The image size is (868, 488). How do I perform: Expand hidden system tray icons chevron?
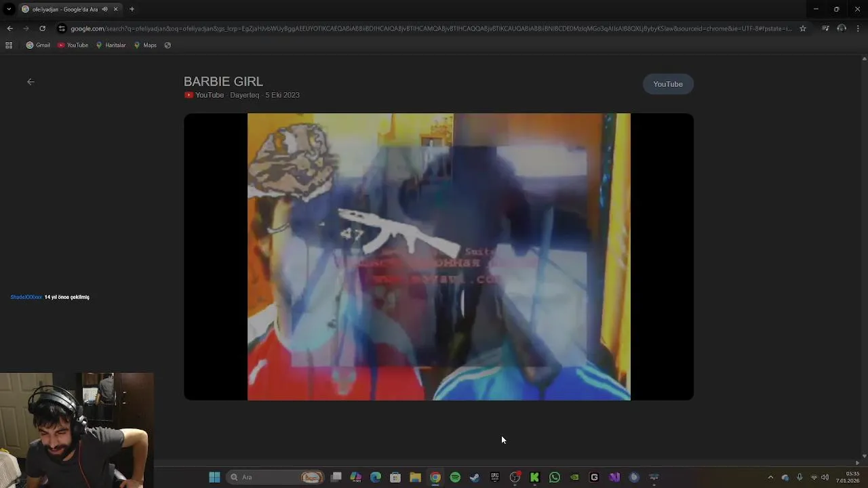click(x=770, y=477)
